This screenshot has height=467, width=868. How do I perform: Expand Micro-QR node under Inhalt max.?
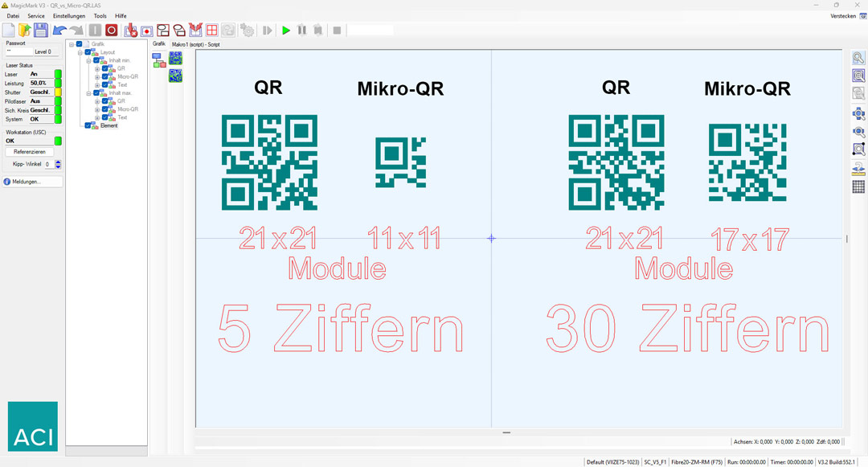pyautogui.click(x=97, y=109)
